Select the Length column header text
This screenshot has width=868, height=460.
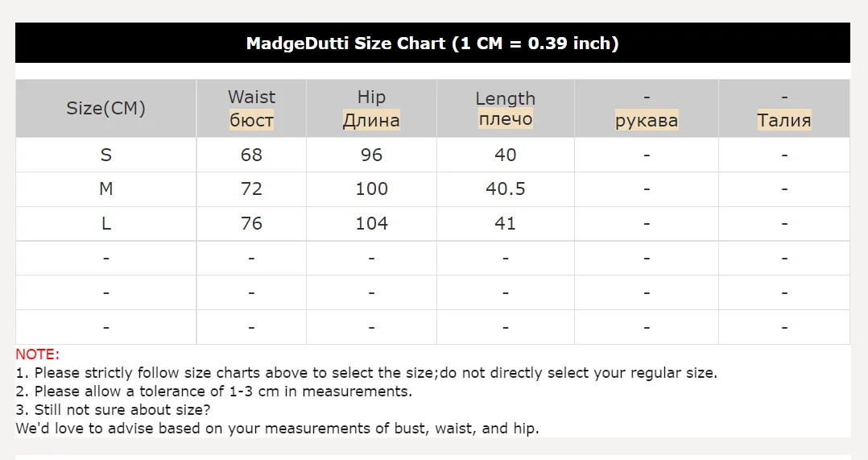tap(505, 98)
